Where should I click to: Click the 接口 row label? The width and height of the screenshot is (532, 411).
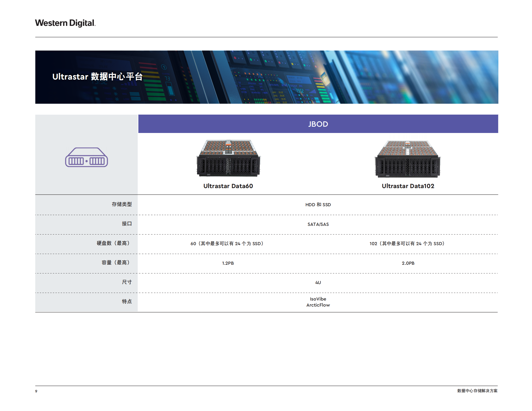tap(127, 224)
